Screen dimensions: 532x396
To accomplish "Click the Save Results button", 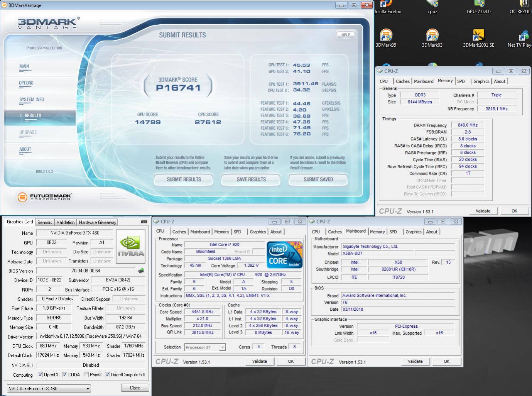I will (x=251, y=179).
